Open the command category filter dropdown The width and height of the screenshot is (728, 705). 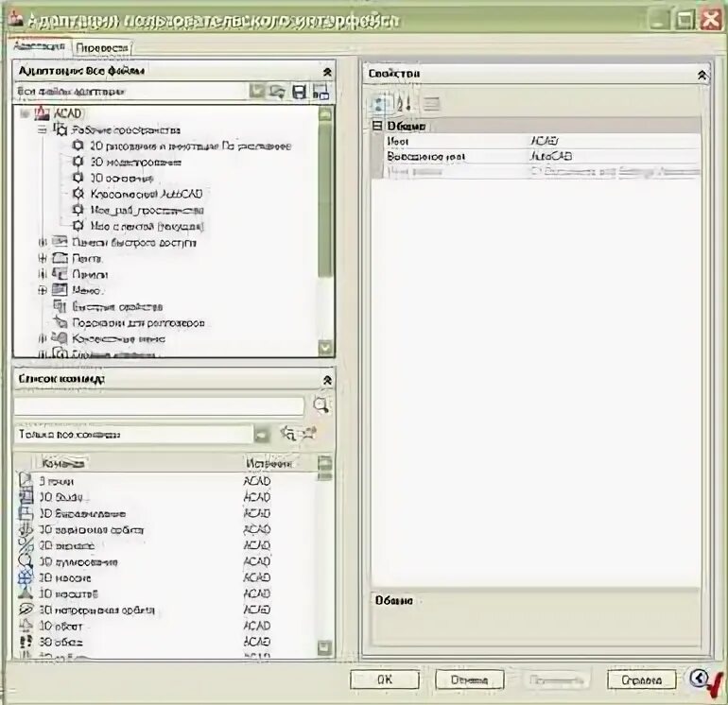coord(262,435)
